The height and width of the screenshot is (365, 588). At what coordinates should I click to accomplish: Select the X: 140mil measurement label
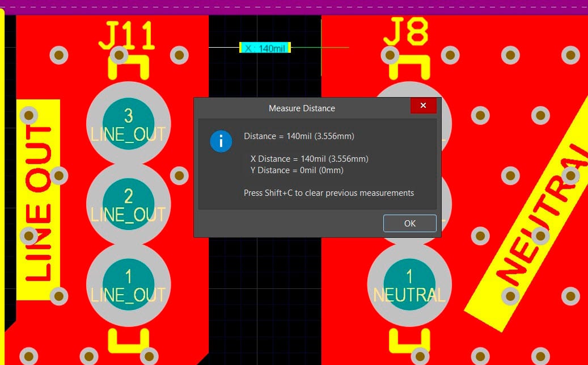click(x=265, y=48)
